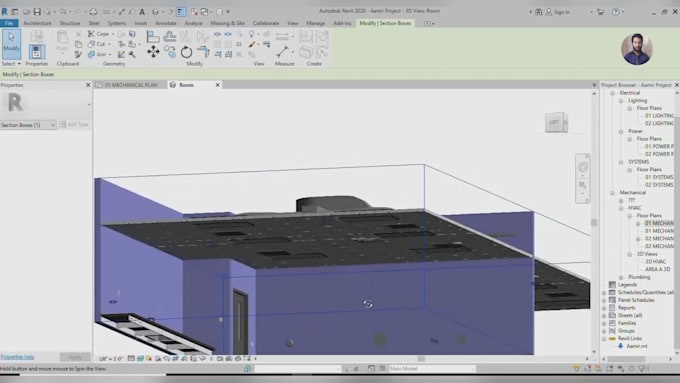This screenshot has height=383, width=680.
Task: Click the Apply button in Properties
Action: [x=75, y=357]
